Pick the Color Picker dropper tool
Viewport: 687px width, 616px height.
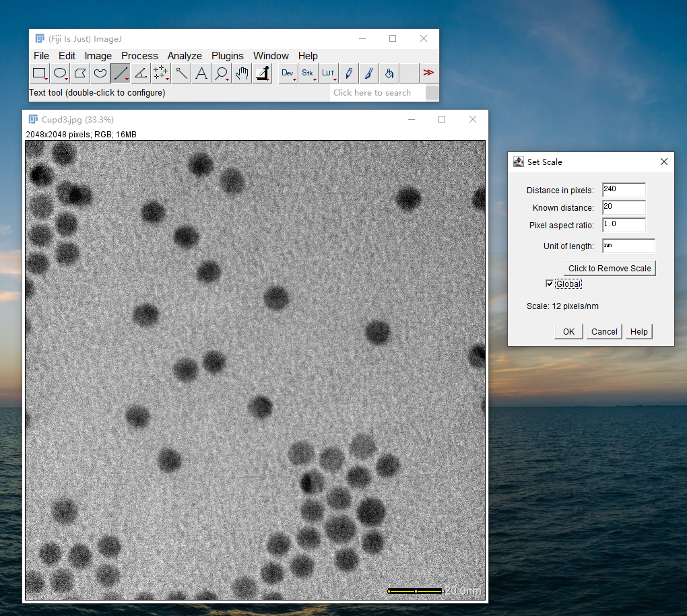click(262, 73)
